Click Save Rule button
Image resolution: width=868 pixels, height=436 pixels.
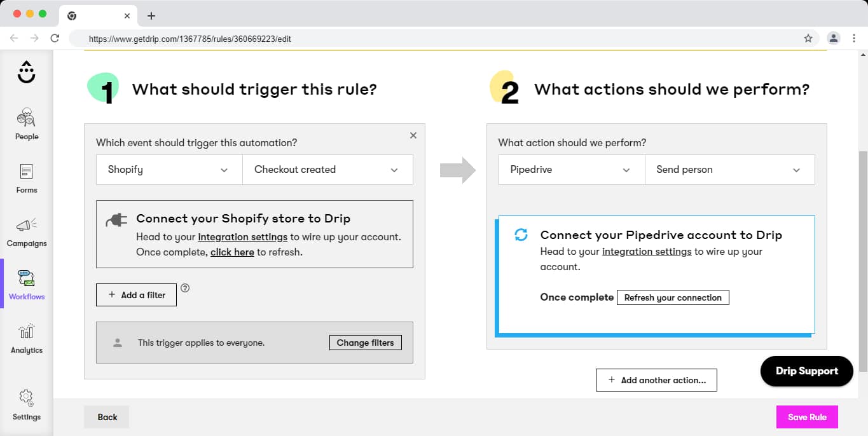pos(807,417)
